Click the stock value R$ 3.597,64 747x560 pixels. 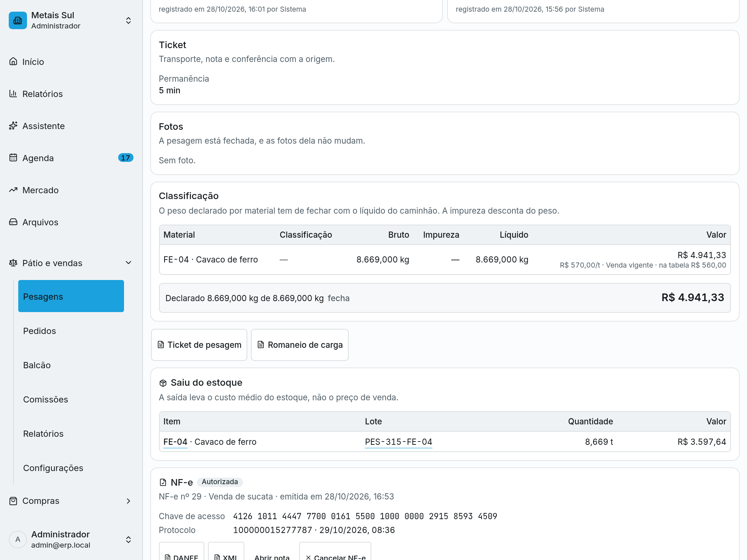[x=702, y=442]
